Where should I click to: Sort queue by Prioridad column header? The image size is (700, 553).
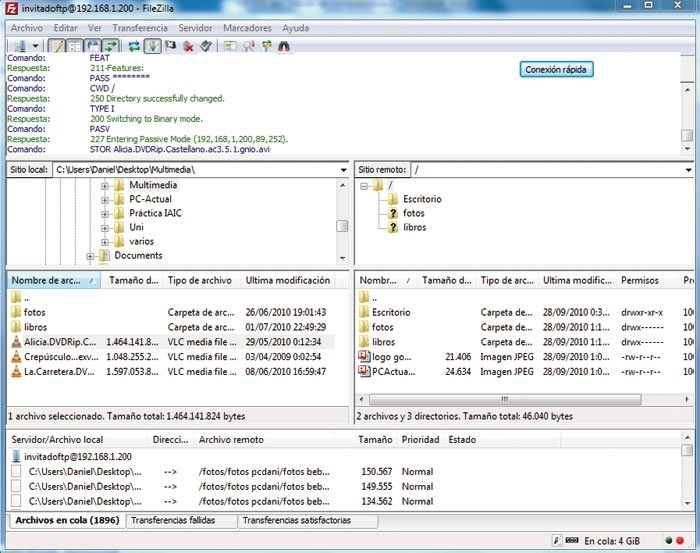(421, 440)
